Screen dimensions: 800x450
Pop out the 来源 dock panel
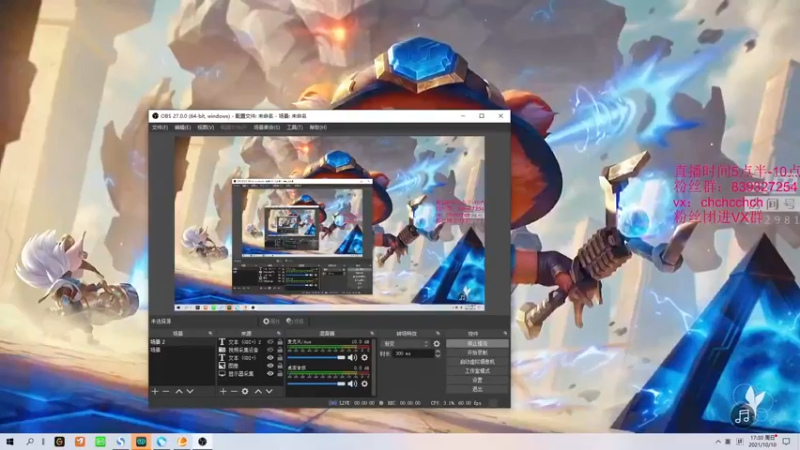point(279,334)
